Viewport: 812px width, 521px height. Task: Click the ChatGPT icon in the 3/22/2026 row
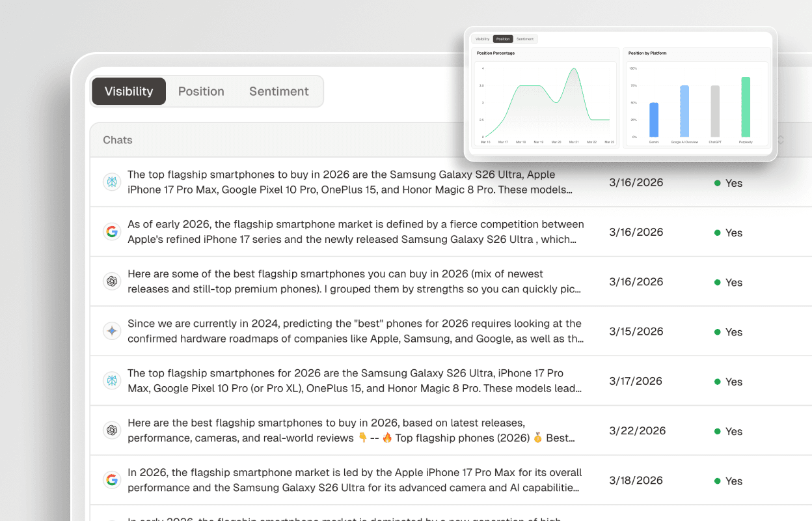point(112,430)
